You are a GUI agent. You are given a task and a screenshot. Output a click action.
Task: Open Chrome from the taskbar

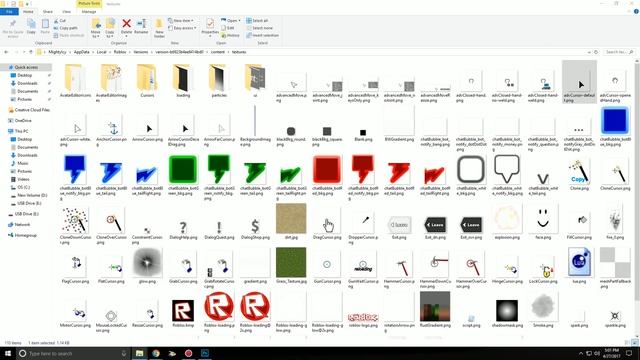pyautogui.click(x=156, y=353)
